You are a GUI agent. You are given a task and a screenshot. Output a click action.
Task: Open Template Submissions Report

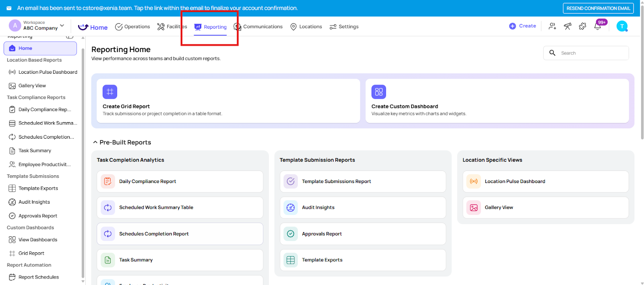(362, 181)
